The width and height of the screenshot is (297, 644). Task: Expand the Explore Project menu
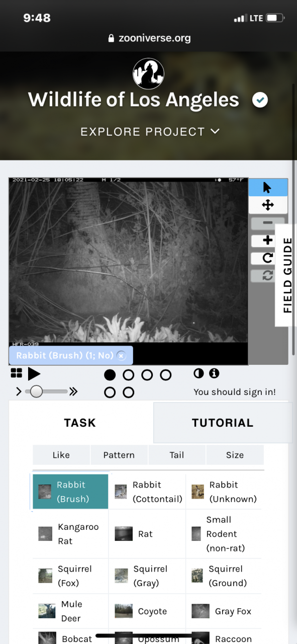150,132
